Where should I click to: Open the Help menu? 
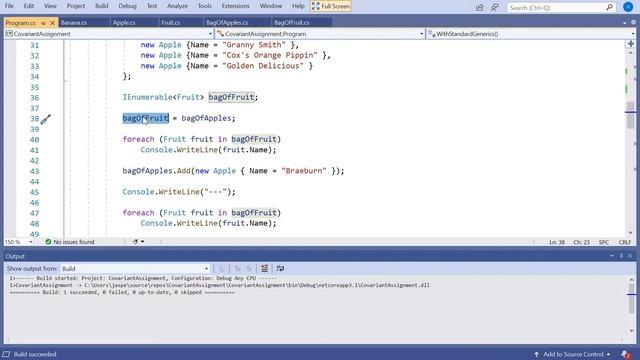pos(298,6)
